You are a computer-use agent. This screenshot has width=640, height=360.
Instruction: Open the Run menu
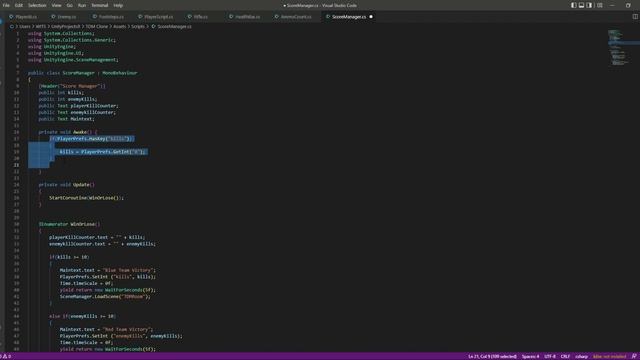[x=82, y=5]
